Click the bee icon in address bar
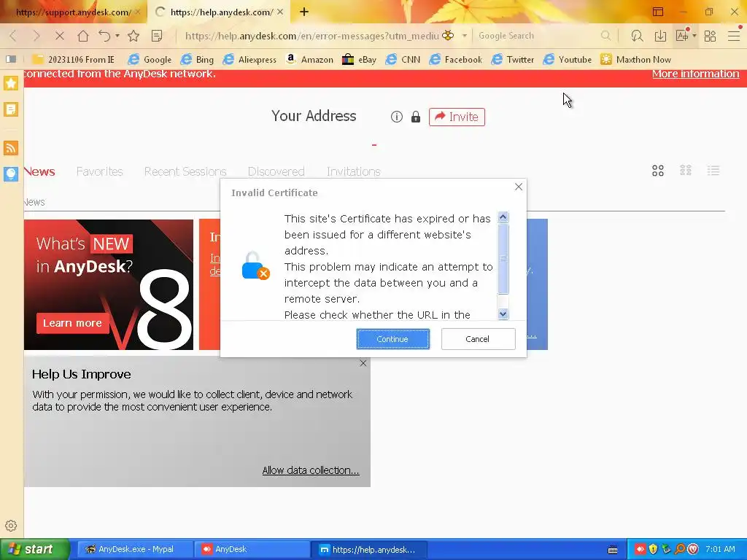Screen dimensions: 747x560 coord(448,35)
